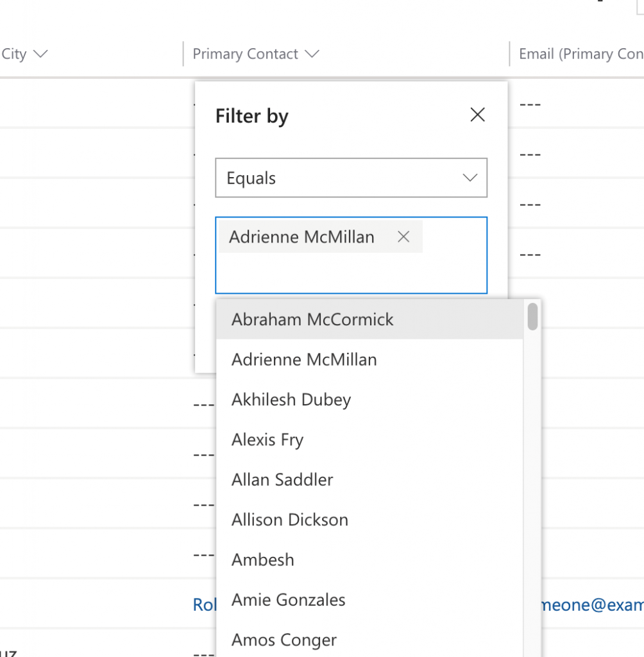644x657 pixels.
Task: Click the City column header label
Action: pyautogui.click(x=12, y=54)
